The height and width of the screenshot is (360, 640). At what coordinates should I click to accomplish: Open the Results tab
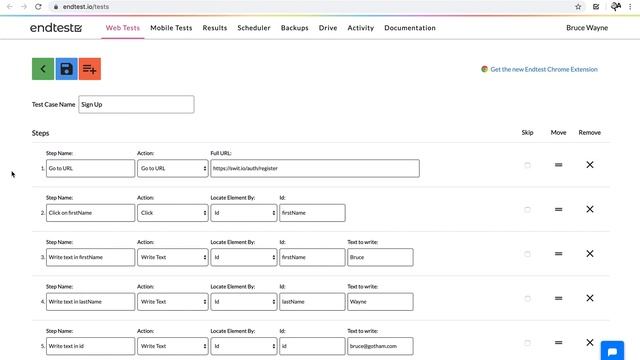click(215, 28)
